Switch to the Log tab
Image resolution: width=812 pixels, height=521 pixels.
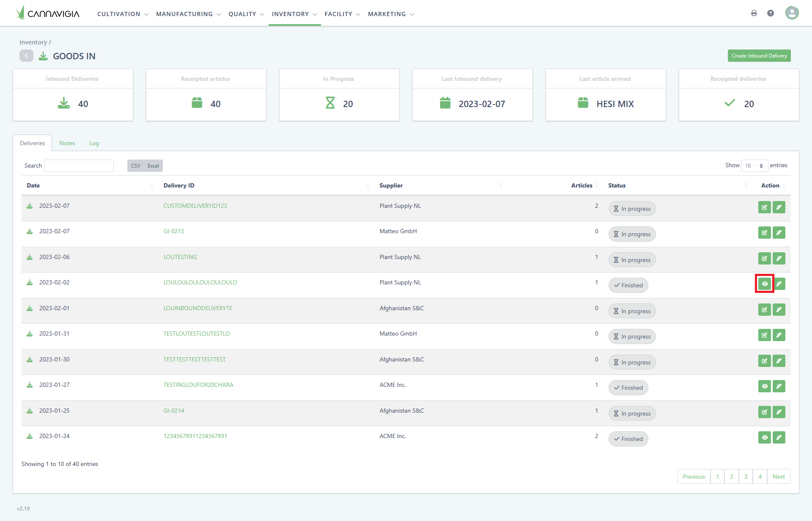click(x=94, y=143)
